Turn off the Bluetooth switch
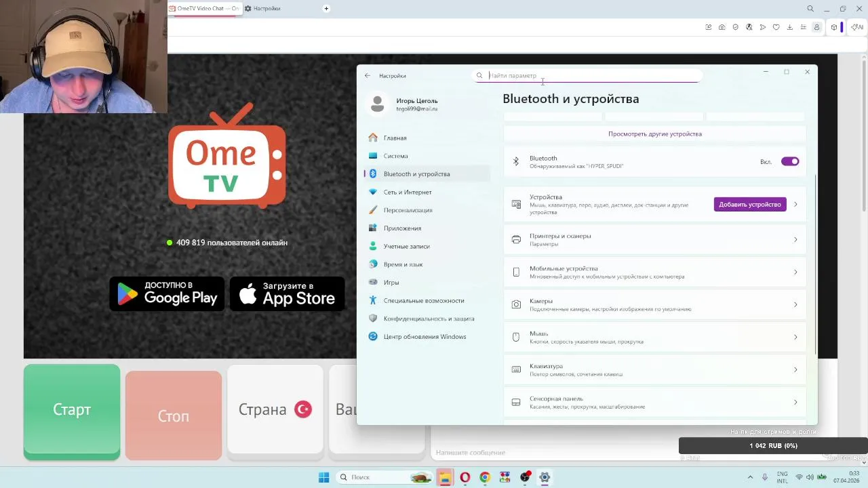 tap(790, 161)
